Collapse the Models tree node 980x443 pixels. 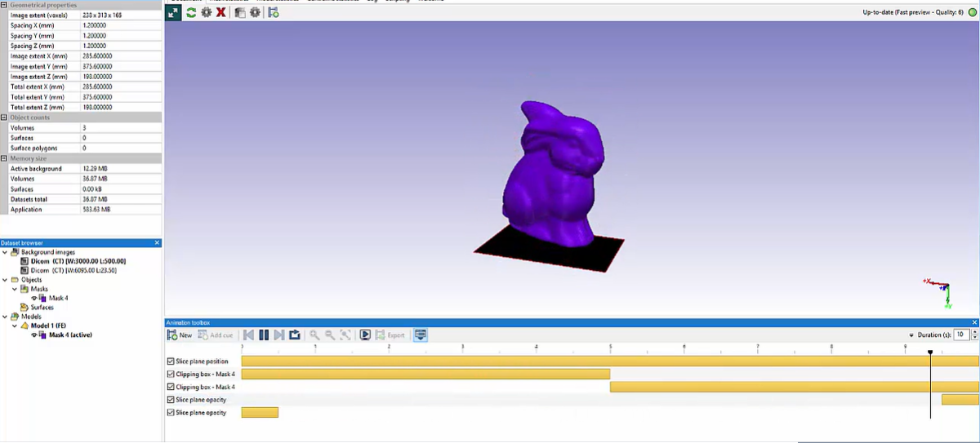tap(4, 317)
